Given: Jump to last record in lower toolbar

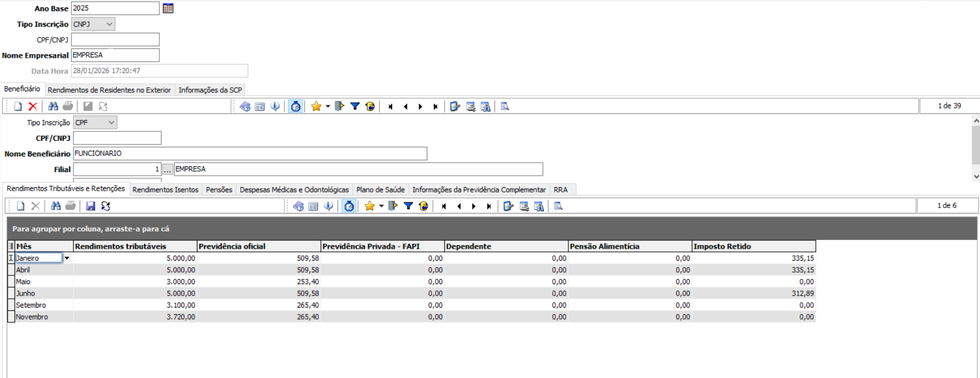Looking at the screenshot, I should [x=489, y=206].
